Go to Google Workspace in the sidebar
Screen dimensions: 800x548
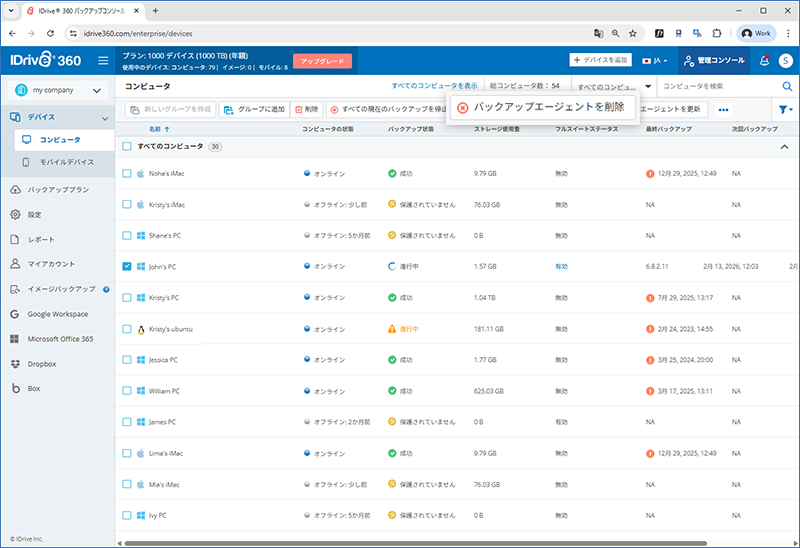point(63,314)
